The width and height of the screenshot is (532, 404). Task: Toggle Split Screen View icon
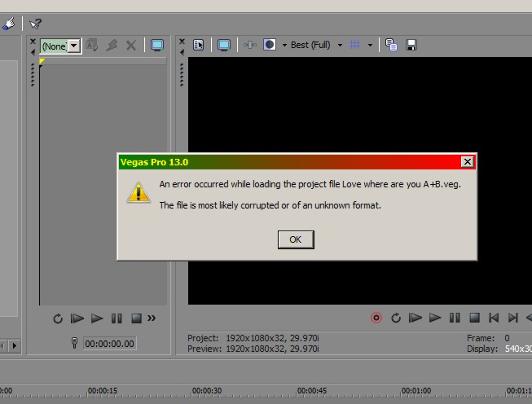(x=270, y=45)
